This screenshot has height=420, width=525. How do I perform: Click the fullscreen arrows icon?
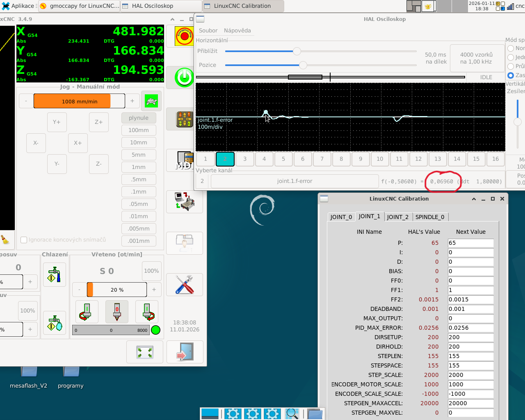[x=145, y=352]
